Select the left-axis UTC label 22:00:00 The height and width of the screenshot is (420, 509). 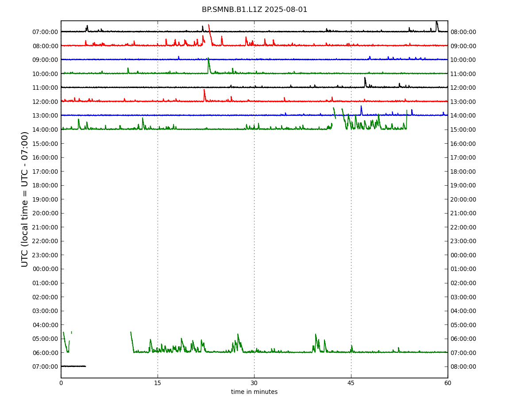click(45, 241)
